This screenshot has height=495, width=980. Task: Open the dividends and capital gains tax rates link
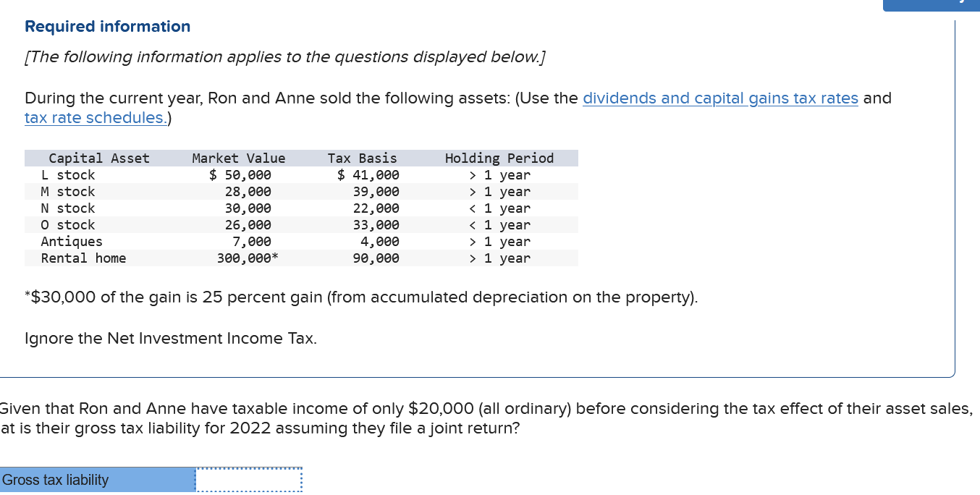(720, 98)
